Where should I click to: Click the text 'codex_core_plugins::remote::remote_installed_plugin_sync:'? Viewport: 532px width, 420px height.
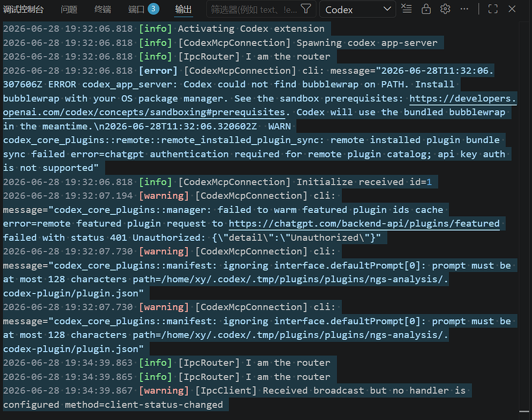click(x=164, y=141)
